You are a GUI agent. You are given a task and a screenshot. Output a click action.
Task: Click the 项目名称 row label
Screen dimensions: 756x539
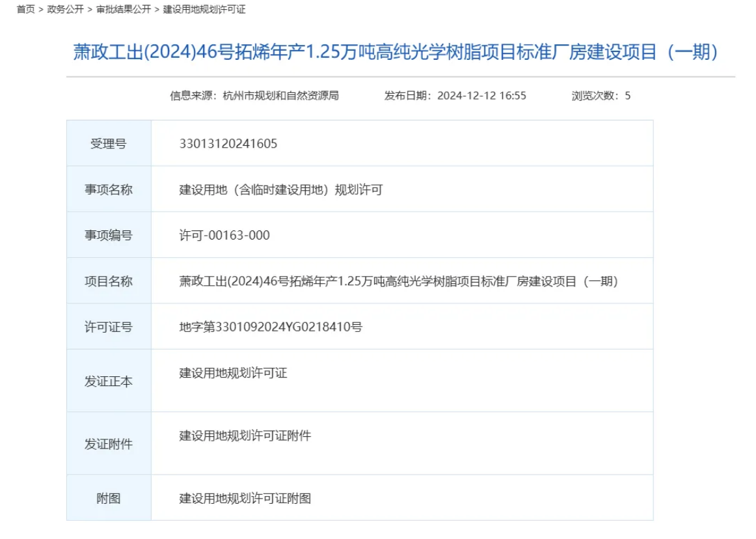click(x=109, y=281)
